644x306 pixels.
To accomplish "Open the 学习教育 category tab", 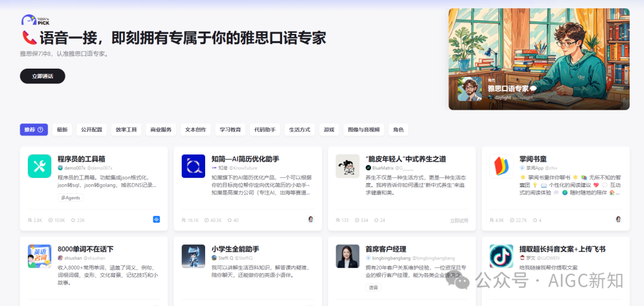I will click(x=230, y=129).
